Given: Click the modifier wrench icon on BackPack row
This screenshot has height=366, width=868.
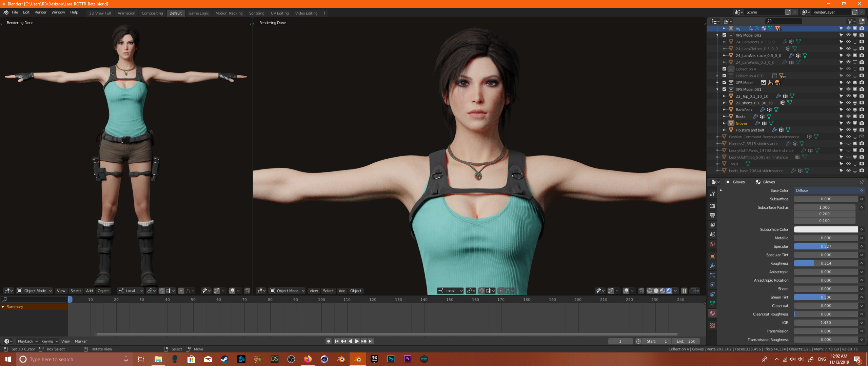Looking at the screenshot, I should [763, 110].
